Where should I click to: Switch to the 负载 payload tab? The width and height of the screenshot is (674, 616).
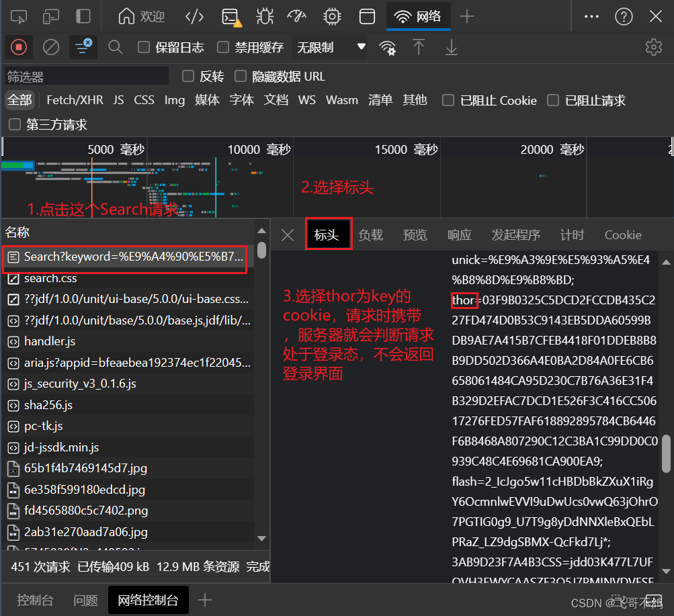tap(370, 235)
